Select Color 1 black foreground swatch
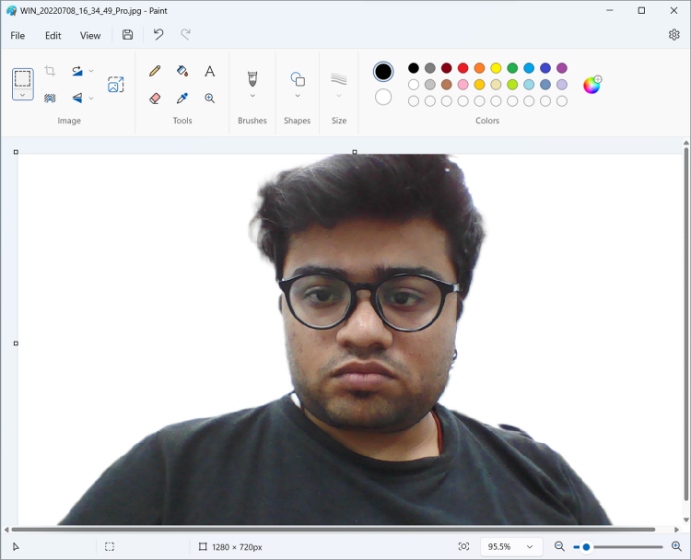The image size is (691, 560). point(383,71)
